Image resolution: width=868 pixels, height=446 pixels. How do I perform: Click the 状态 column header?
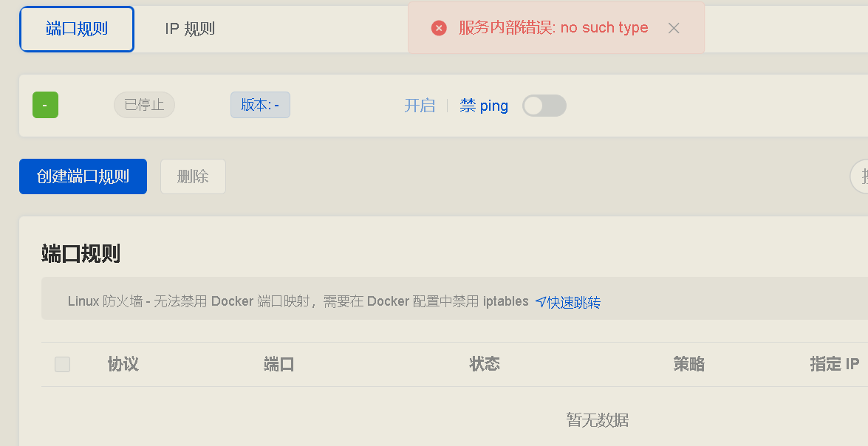pos(485,364)
